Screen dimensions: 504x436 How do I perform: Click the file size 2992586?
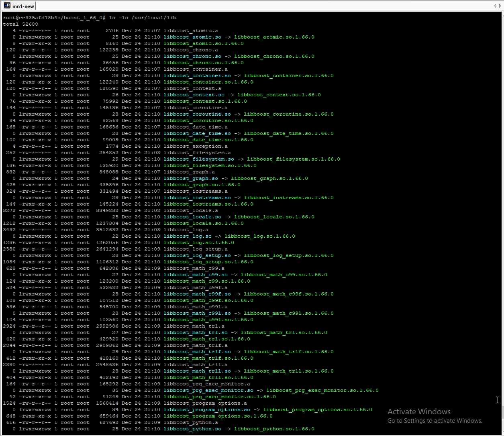pyautogui.click(x=107, y=326)
